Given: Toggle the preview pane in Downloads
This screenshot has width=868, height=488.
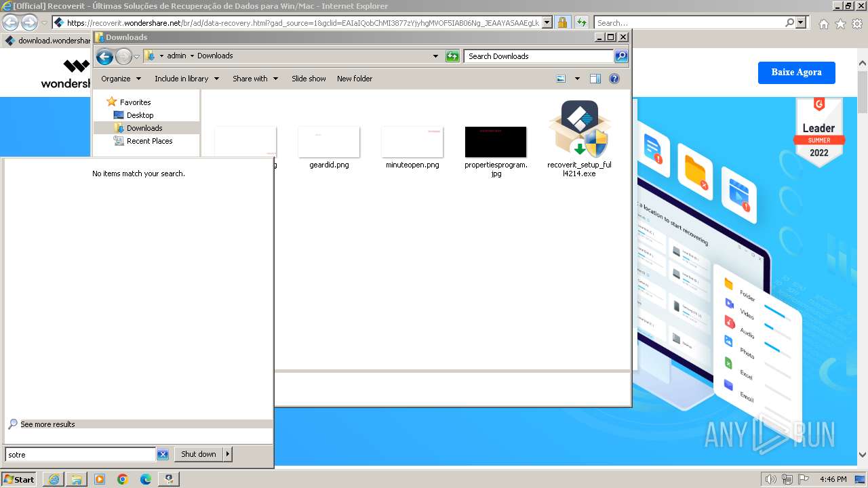Looking at the screenshot, I should coord(595,79).
